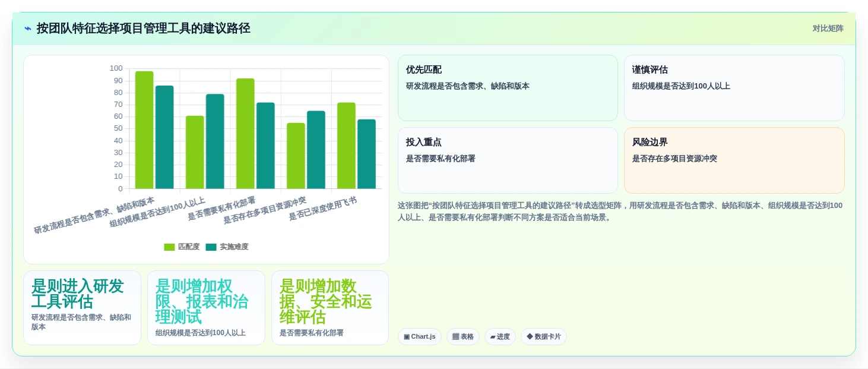Click the Chart.js tag chip

[419, 336]
